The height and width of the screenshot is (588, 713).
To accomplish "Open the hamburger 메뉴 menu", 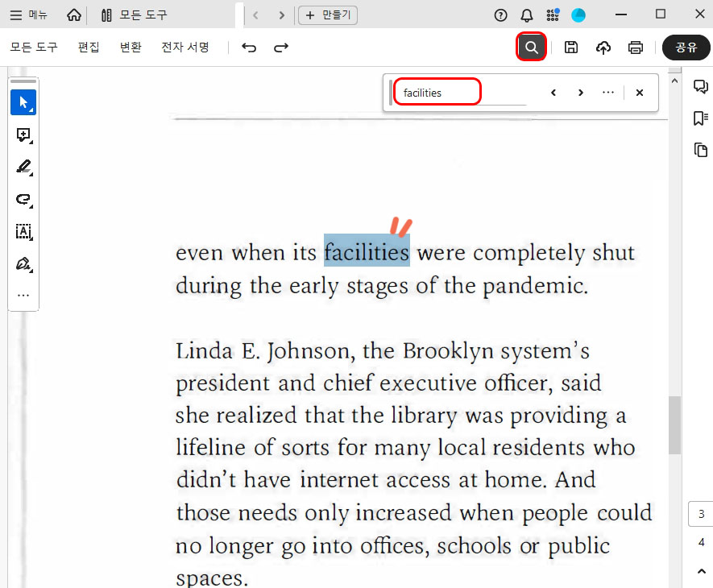I will click(x=28, y=15).
